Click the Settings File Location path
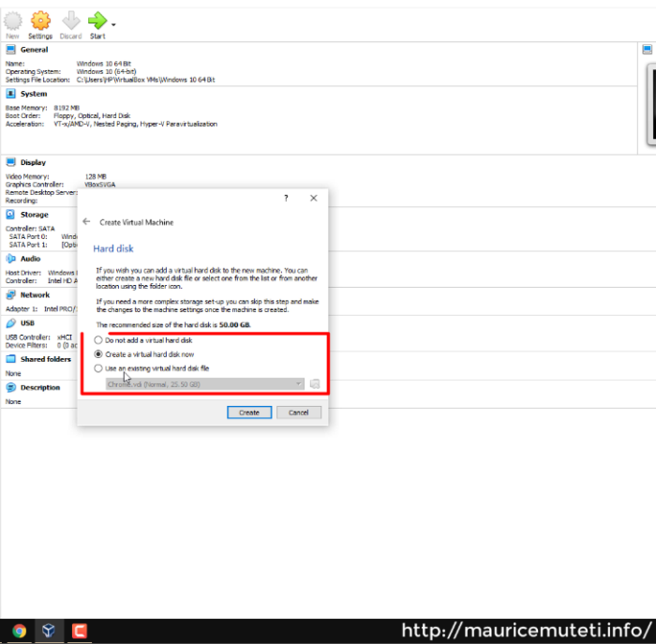 point(145,80)
